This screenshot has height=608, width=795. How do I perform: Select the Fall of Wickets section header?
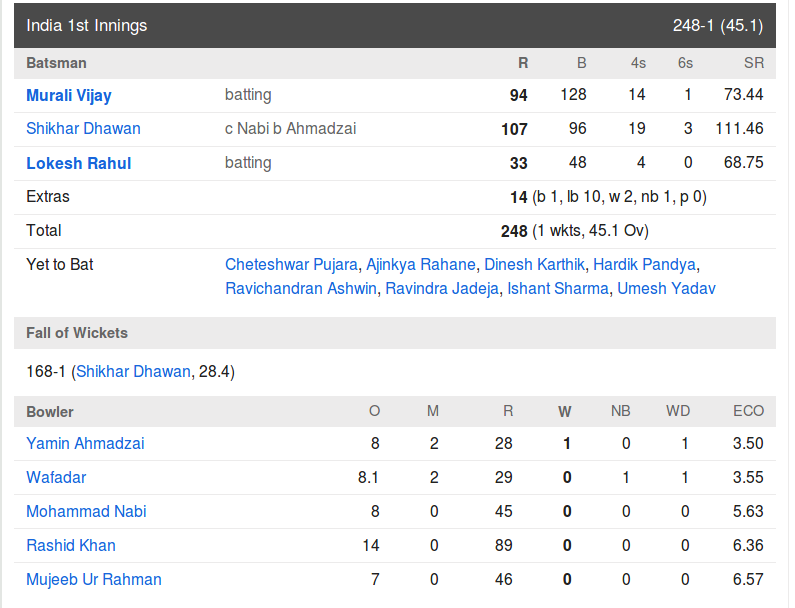pos(395,333)
